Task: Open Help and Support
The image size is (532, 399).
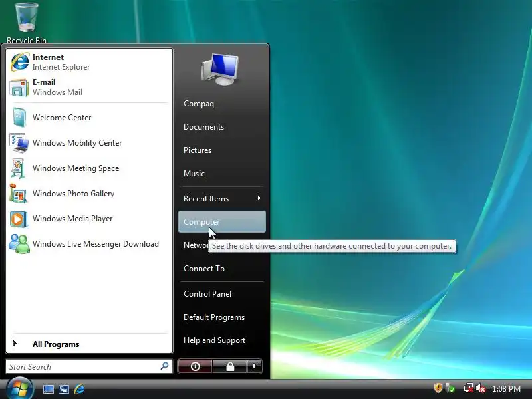Action: coord(214,340)
